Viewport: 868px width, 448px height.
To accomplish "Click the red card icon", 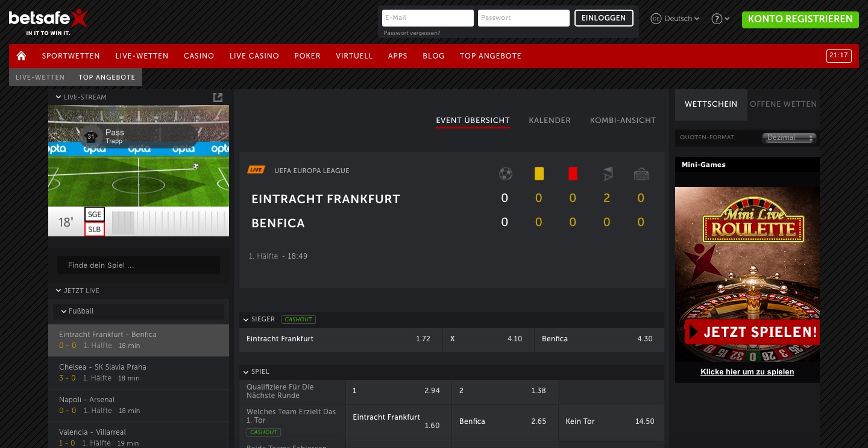I will (573, 174).
